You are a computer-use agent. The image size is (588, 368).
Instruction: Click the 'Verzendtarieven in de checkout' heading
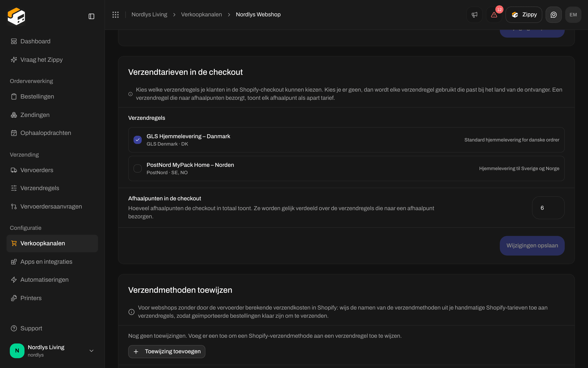pos(185,72)
